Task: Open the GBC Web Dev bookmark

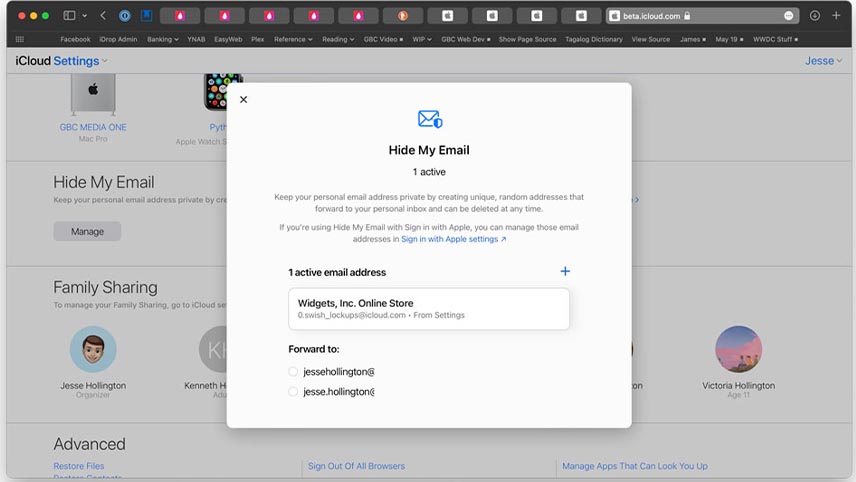Action: coord(466,39)
